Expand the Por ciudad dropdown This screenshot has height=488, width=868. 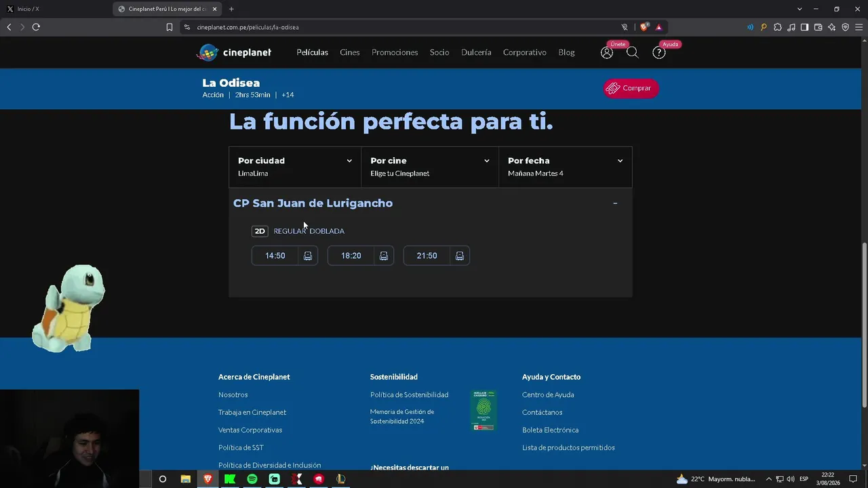295,167
